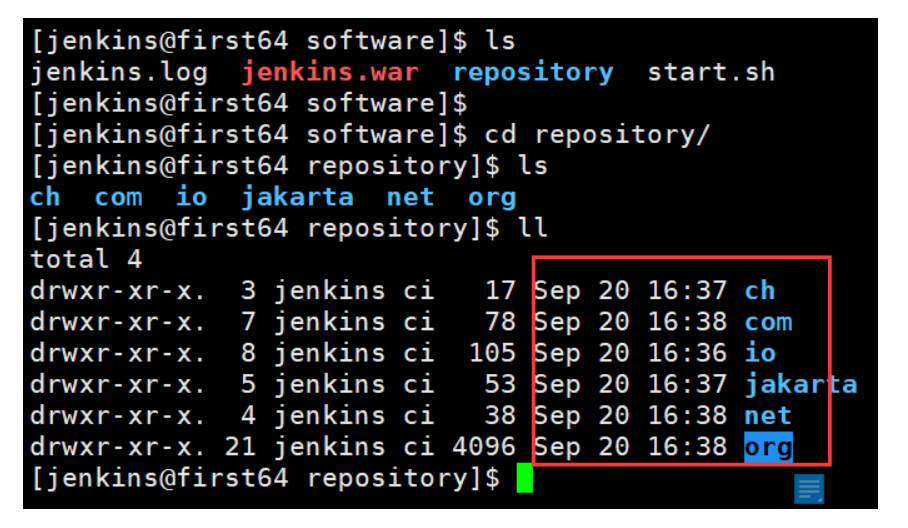Select jenkins.log in the ls output
The image size is (908, 528).
119,73
